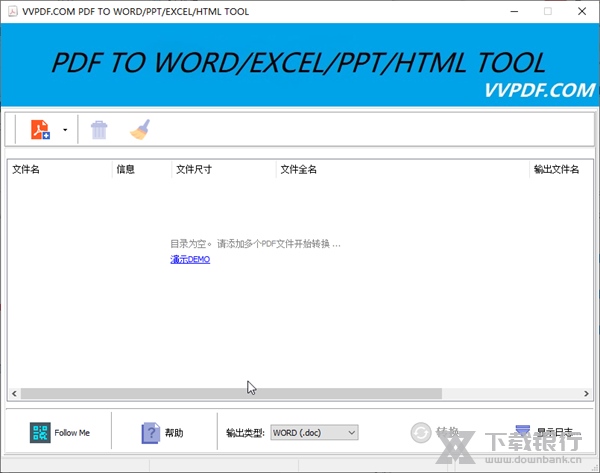Open the Add PDF dropdown arrow
The height and width of the screenshot is (473, 600).
click(x=65, y=130)
